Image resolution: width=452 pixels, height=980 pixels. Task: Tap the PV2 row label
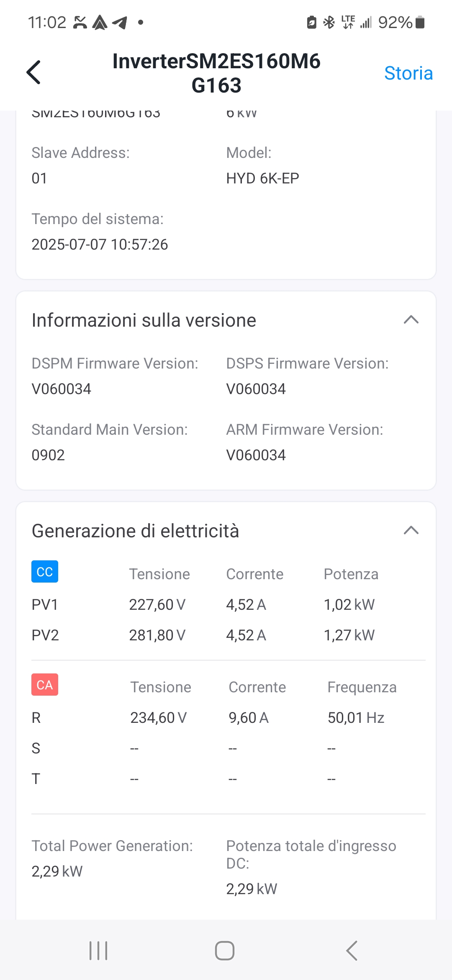45,635
